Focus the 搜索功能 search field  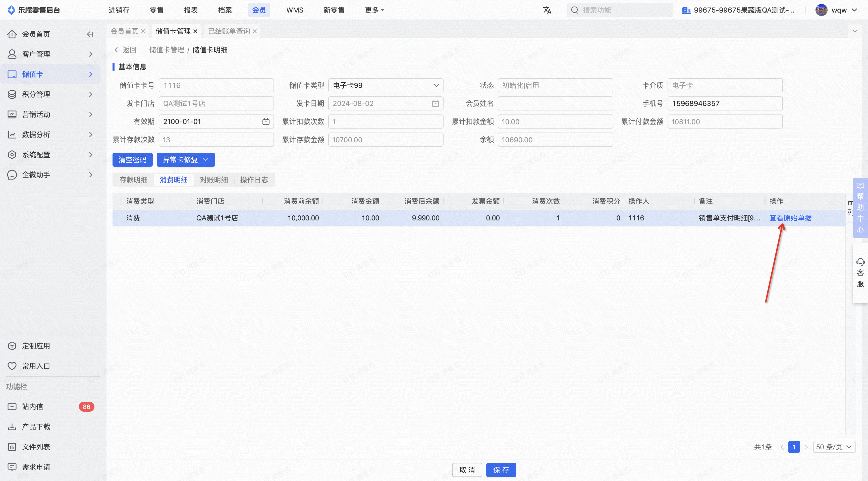(620, 10)
